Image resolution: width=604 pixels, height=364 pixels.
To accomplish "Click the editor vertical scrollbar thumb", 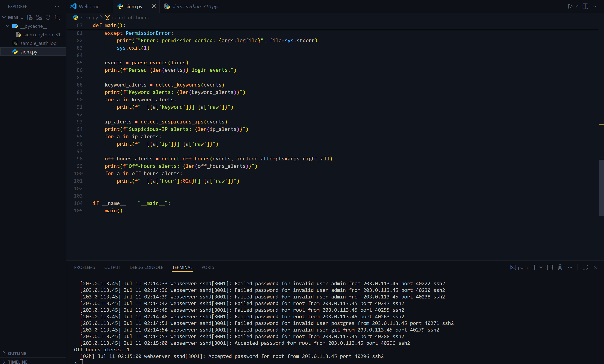I will [x=601, y=188].
